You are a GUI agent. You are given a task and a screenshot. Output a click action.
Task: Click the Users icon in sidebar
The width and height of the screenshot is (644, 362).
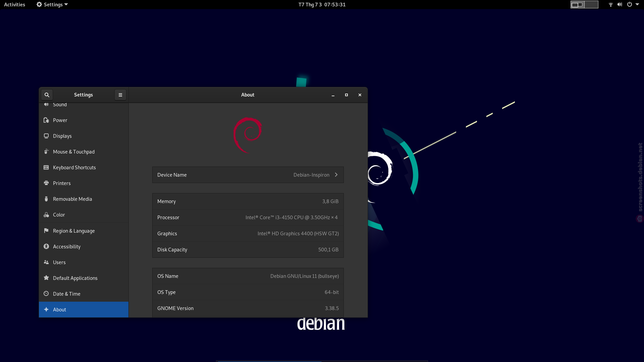pos(46,262)
